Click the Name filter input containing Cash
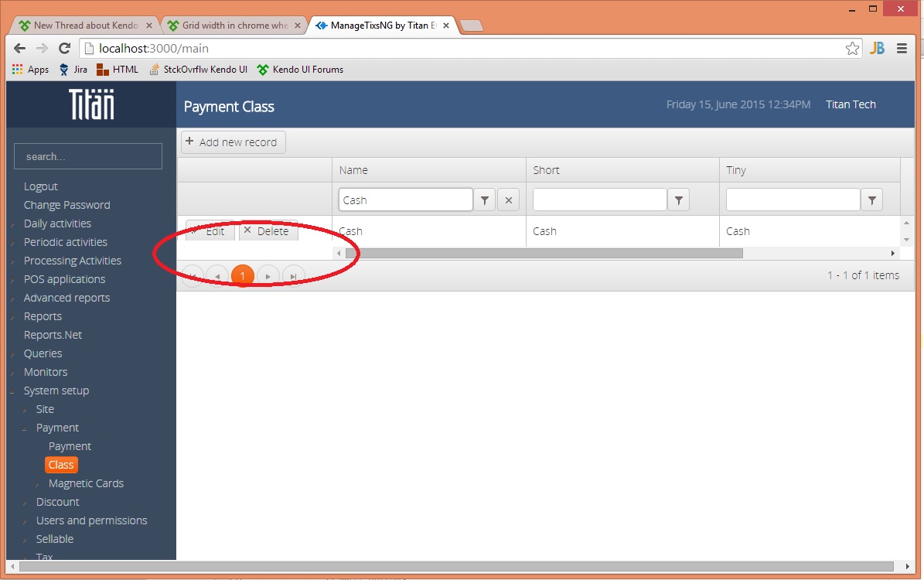924x580 pixels. coord(405,200)
